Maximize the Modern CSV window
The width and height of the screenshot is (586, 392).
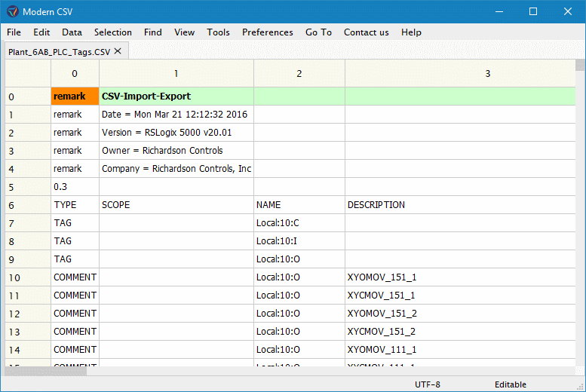(x=533, y=11)
